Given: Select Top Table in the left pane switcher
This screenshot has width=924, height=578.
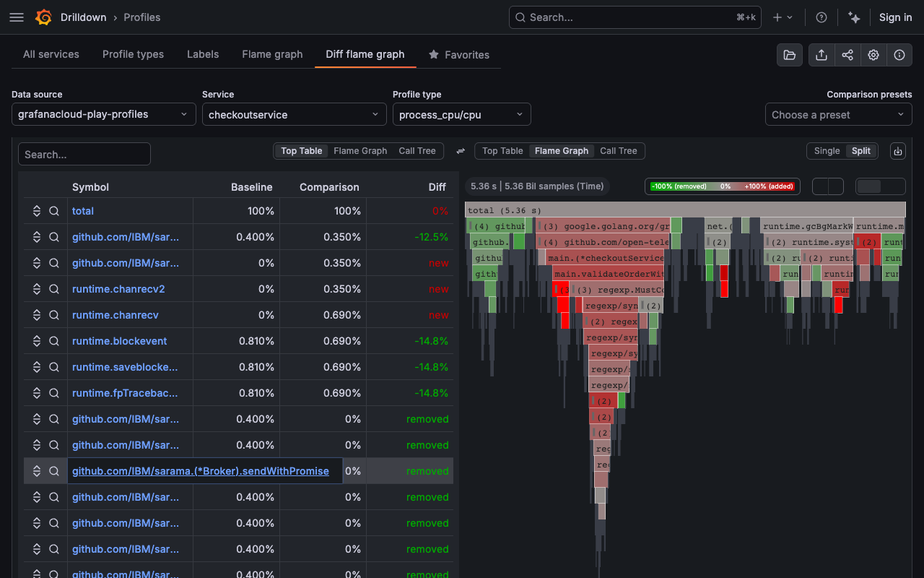Looking at the screenshot, I should [302, 151].
